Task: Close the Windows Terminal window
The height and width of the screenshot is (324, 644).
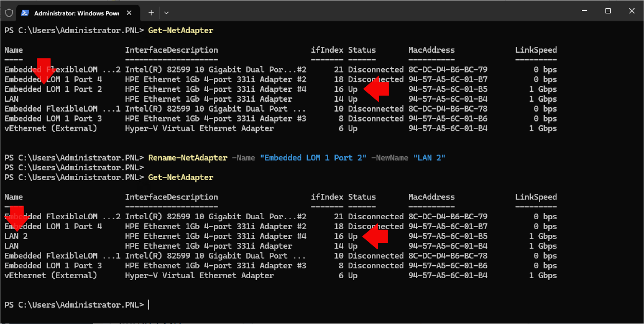Action: (632, 11)
